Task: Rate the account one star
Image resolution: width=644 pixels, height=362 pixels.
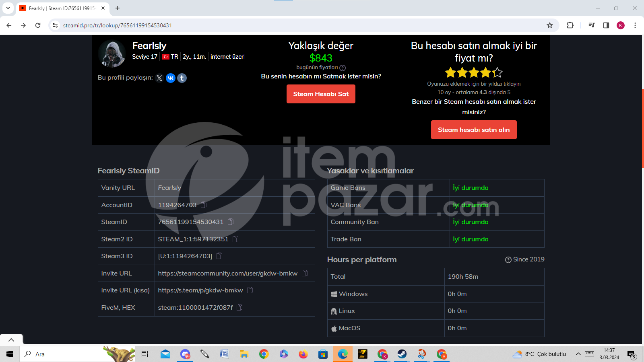Action: coord(450,73)
